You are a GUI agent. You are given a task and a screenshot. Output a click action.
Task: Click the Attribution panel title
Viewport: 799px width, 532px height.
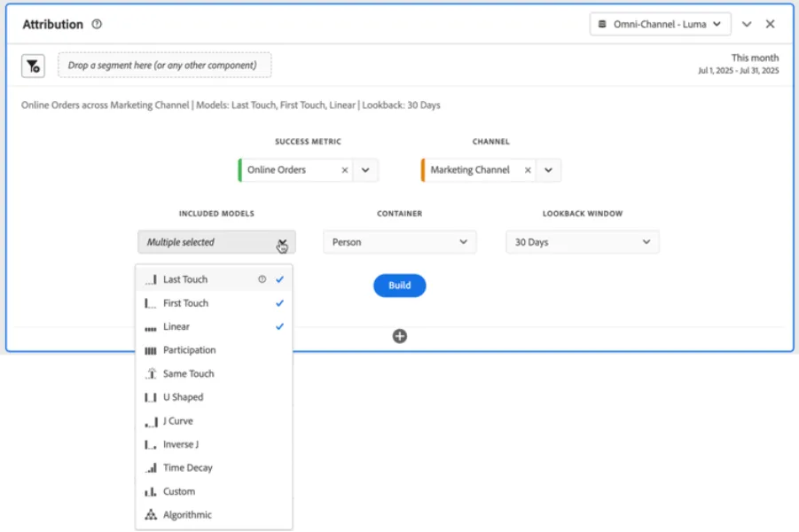coord(52,24)
